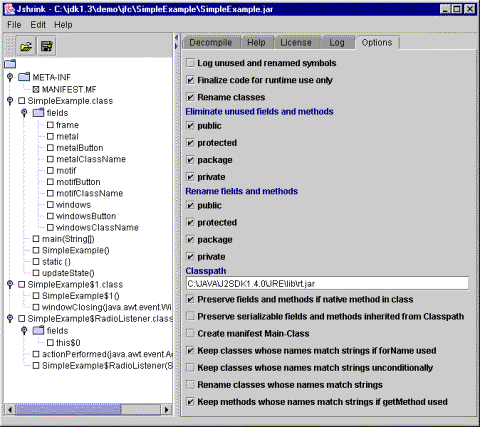Collapse the SimpleExample.class tree node

point(10,100)
